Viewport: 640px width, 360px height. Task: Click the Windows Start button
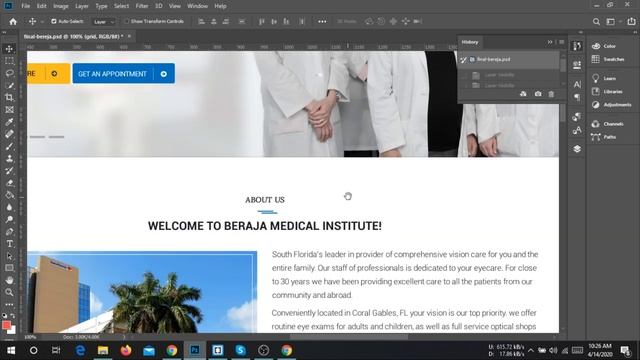(x=11, y=350)
